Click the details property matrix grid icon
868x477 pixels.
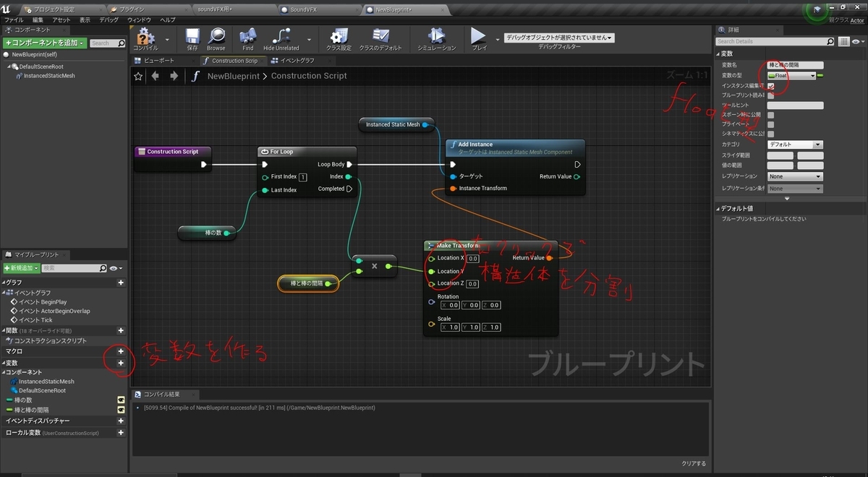tap(844, 41)
